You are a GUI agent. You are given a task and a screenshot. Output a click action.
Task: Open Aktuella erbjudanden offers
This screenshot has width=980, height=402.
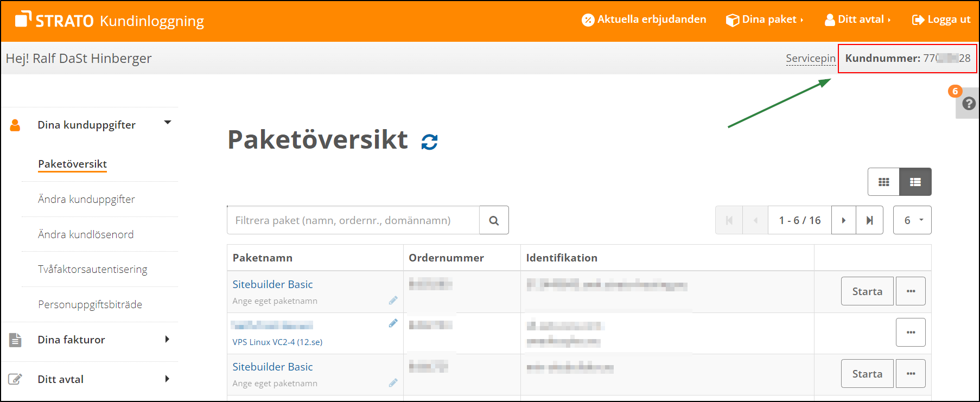644,20
